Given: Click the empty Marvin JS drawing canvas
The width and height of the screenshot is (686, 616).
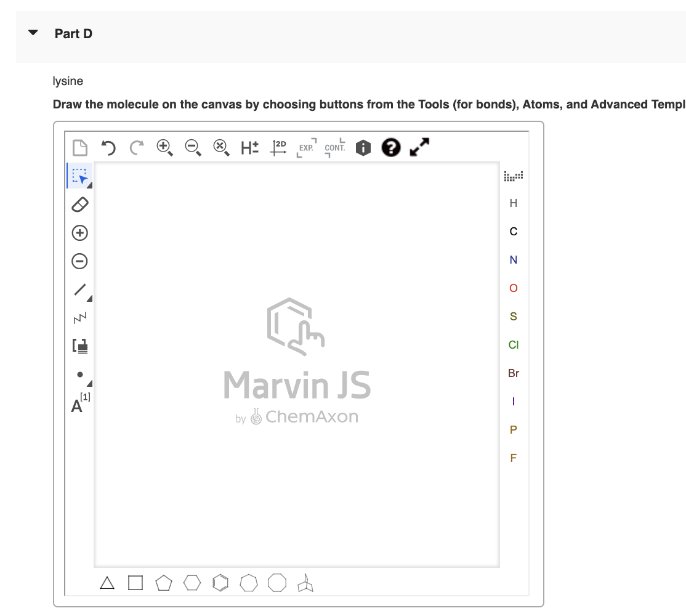Looking at the screenshot, I should pos(297,365).
